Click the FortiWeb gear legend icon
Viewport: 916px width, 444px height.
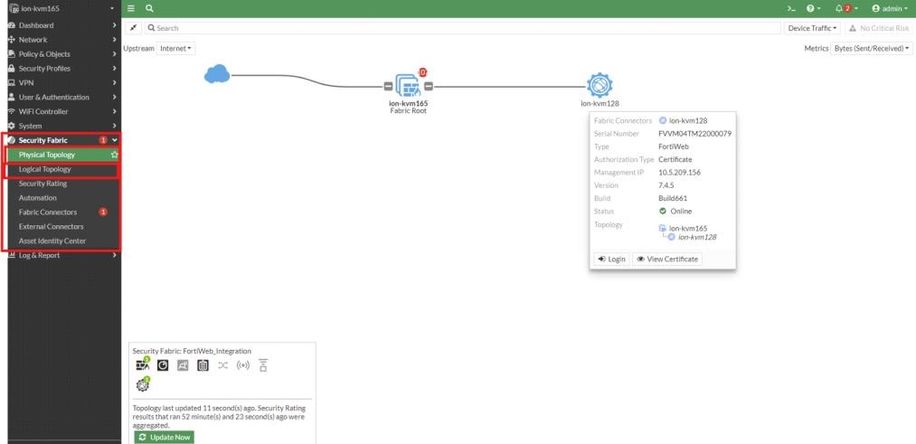click(x=143, y=384)
